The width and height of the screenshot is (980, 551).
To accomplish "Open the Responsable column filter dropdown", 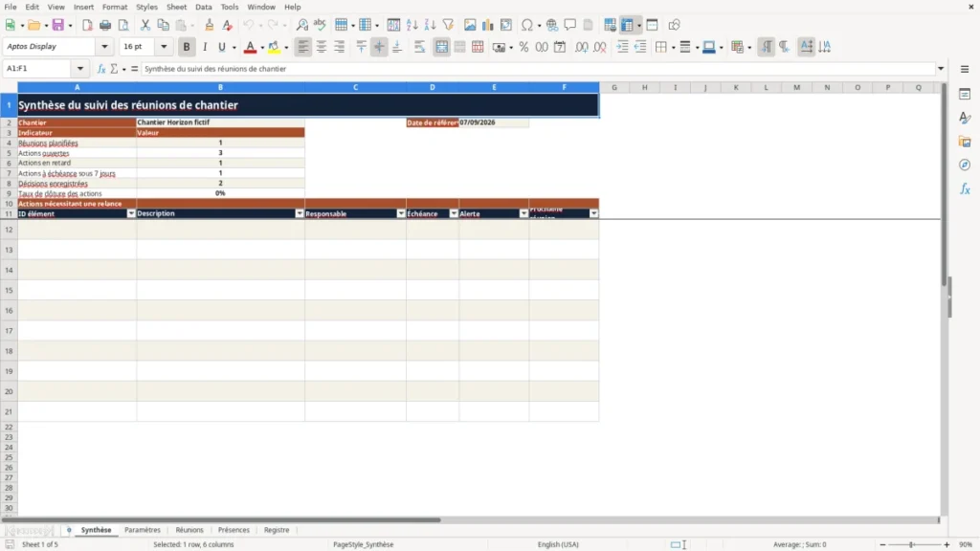I will 401,213.
